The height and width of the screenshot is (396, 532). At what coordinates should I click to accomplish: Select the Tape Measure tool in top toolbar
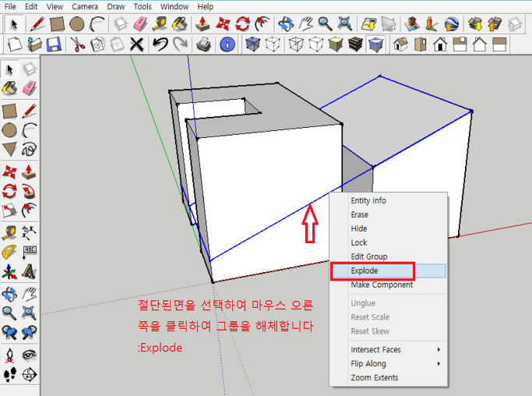[159, 24]
